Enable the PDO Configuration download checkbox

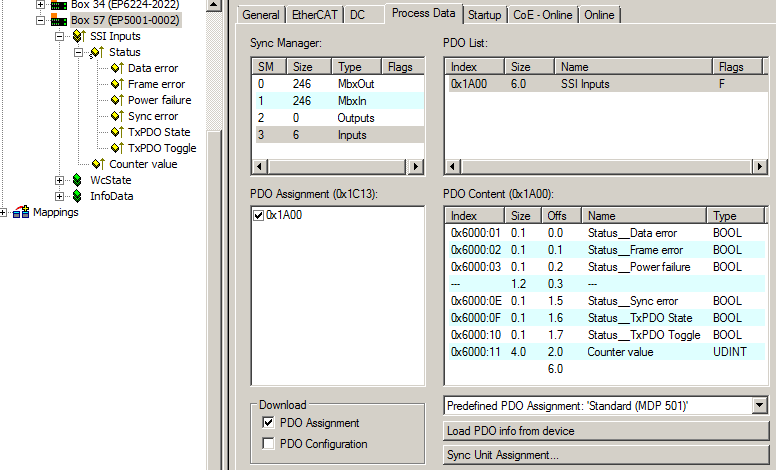coord(268,443)
